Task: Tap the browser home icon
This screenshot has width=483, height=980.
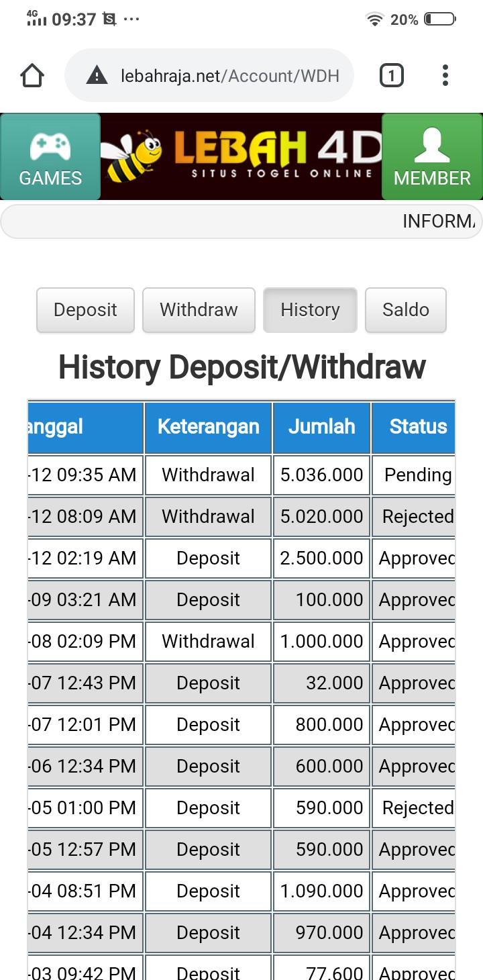Action: pyautogui.click(x=32, y=76)
